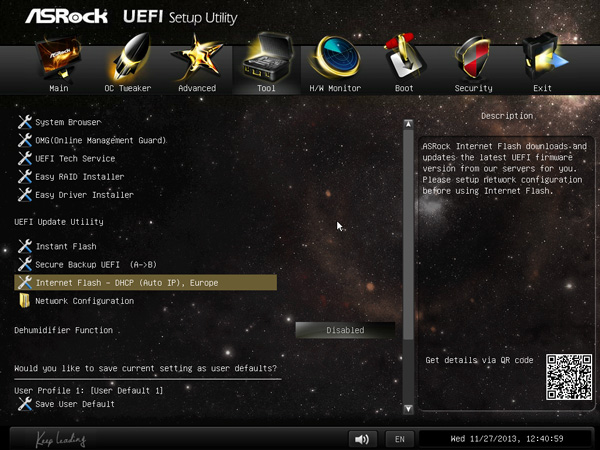Run Secure Backup UEFI (A->B)
Viewport: 600px width, 450px height.
tap(96, 264)
